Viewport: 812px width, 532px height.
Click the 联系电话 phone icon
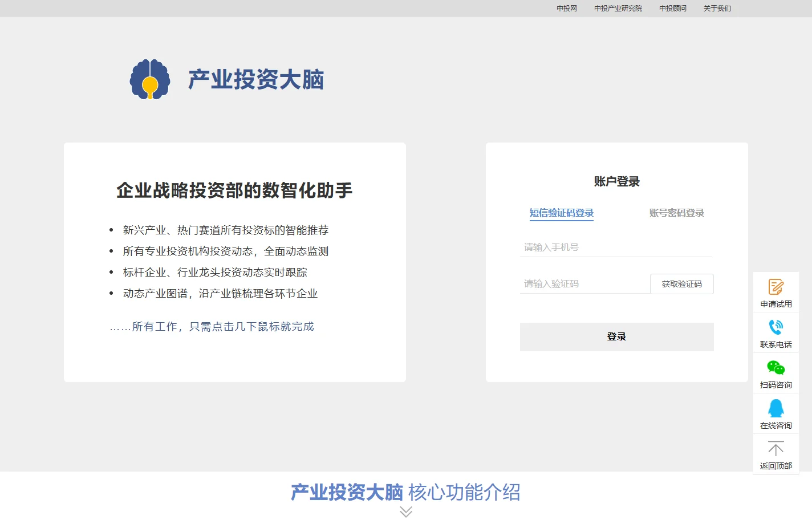click(x=776, y=327)
